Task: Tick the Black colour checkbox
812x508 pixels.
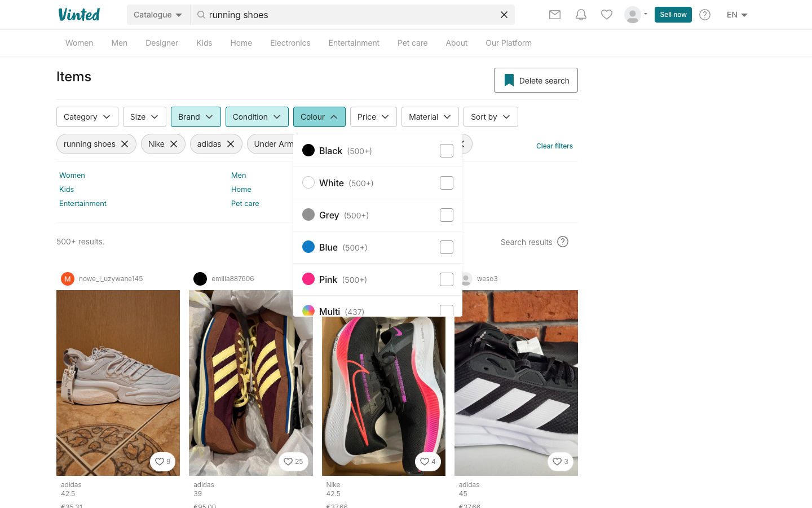Action: (447, 151)
